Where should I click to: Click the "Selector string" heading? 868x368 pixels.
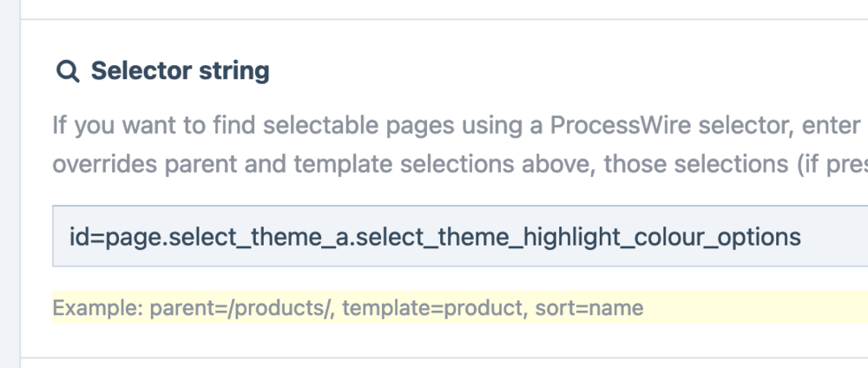(x=180, y=71)
